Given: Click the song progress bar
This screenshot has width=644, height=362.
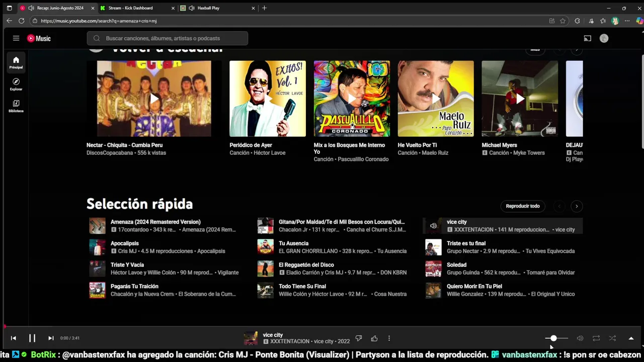Looking at the screenshot, I should click(322, 327).
